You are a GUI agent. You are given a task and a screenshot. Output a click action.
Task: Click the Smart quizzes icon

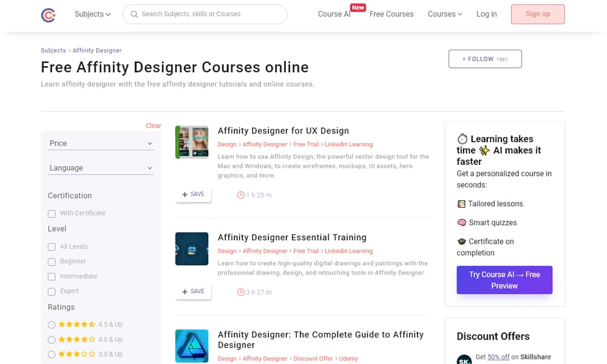tap(461, 223)
